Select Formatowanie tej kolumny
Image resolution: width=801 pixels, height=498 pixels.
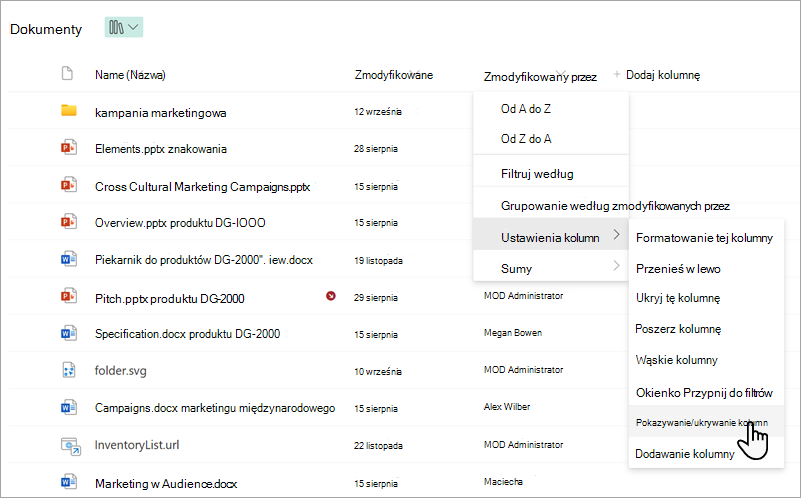(706, 238)
